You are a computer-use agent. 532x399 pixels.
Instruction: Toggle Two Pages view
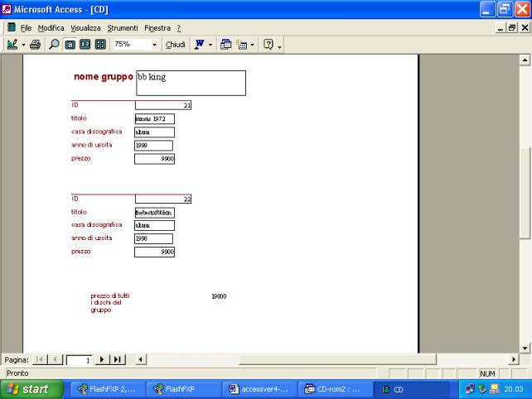(85, 45)
